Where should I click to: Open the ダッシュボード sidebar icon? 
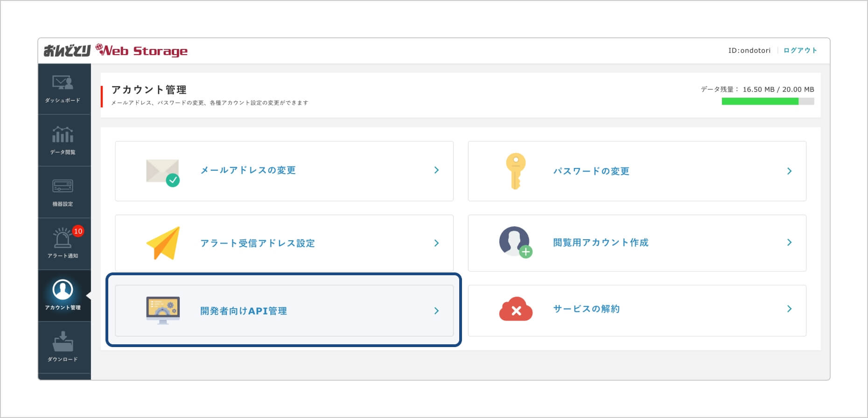coord(63,83)
